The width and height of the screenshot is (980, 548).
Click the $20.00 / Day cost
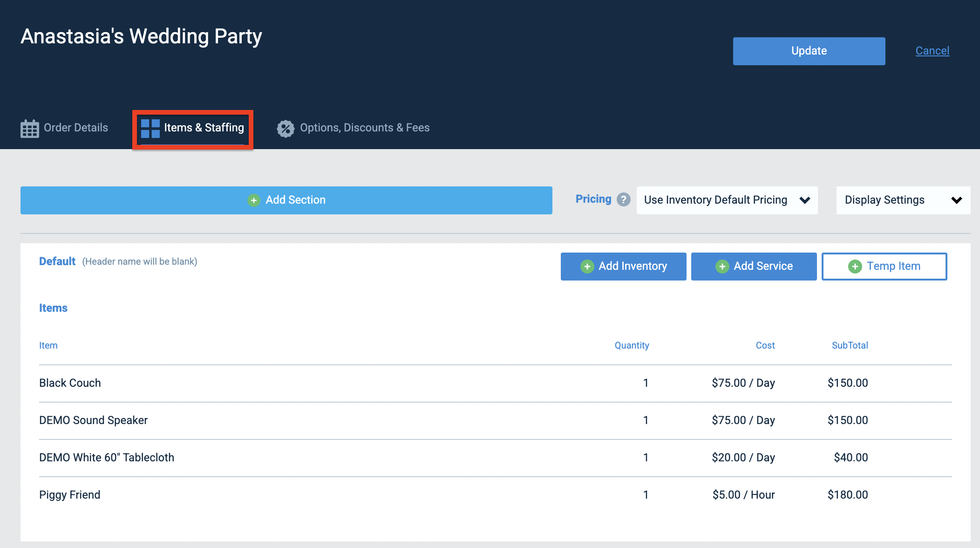point(743,458)
